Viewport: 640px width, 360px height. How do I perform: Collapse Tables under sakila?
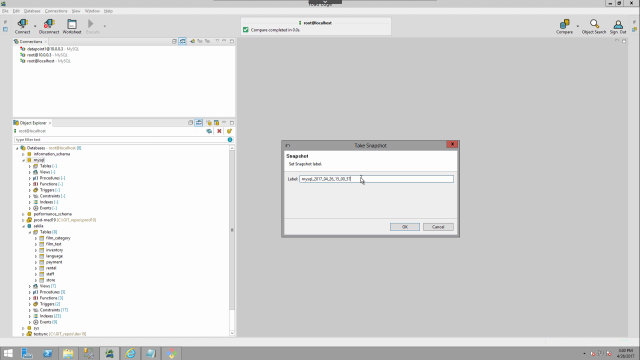point(29,232)
